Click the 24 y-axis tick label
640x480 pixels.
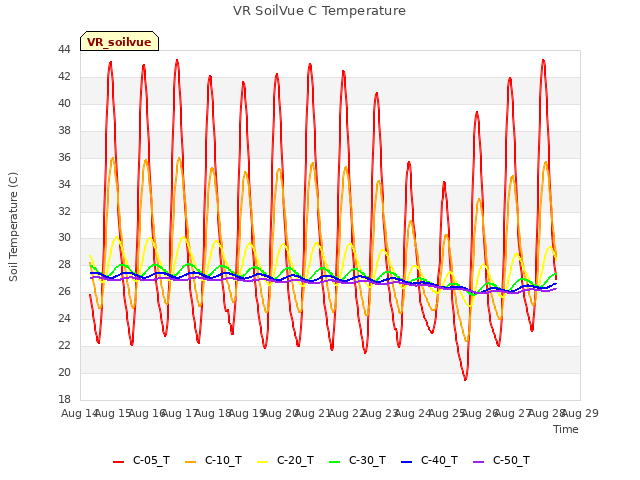click(64, 318)
